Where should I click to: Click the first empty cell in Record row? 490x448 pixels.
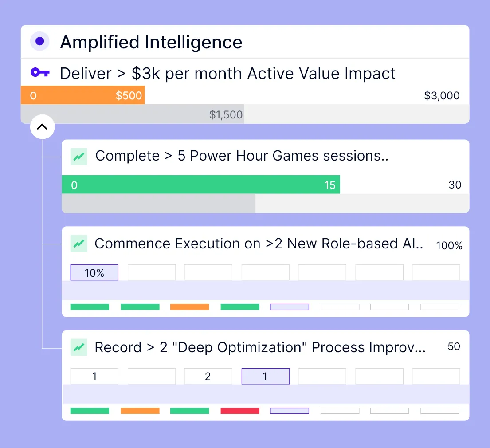point(152,377)
